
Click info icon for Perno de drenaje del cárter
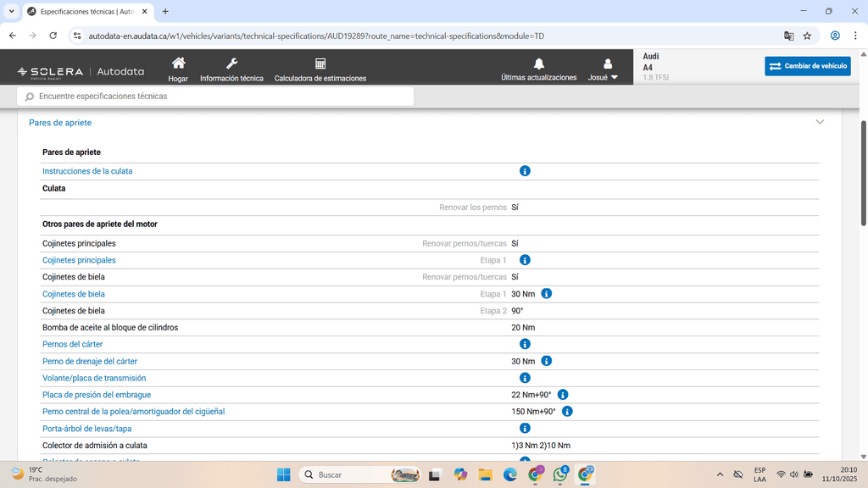coord(547,361)
